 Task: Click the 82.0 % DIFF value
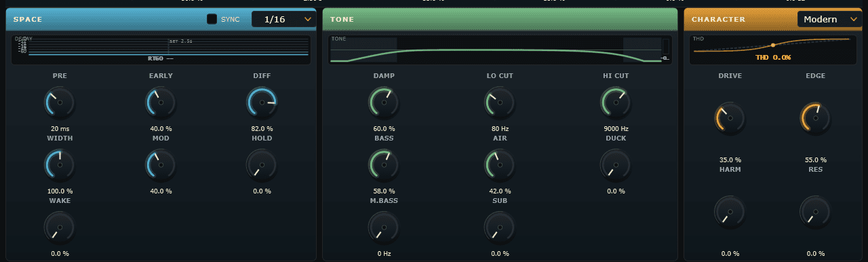[262, 128]
